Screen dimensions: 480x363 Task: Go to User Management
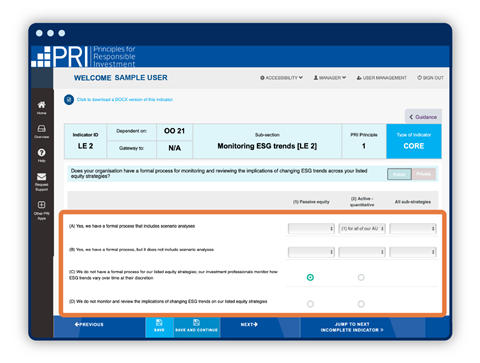[x=382, y=78]
